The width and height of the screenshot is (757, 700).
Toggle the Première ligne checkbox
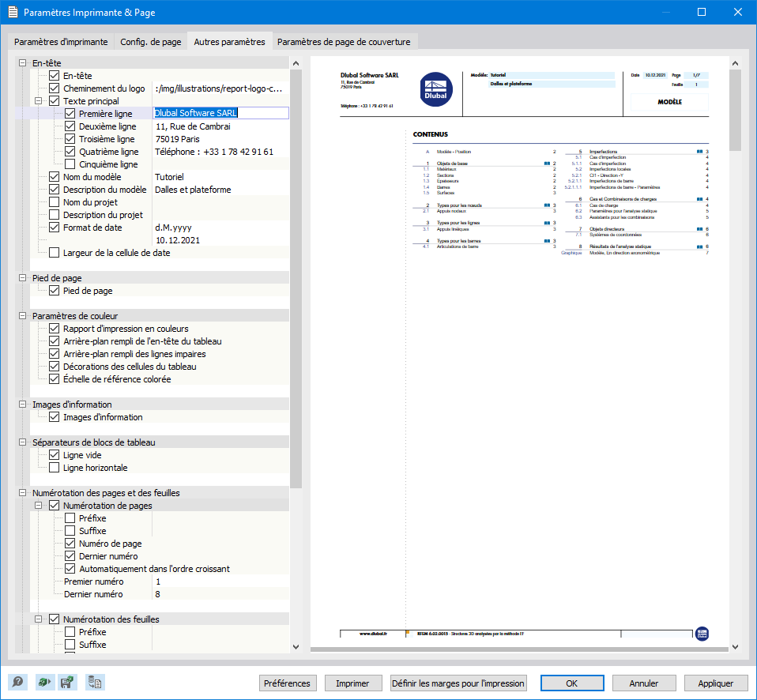[70, 114]
